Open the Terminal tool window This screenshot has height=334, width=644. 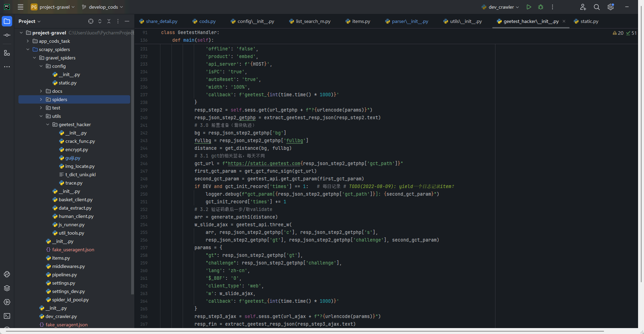[7, 316]
